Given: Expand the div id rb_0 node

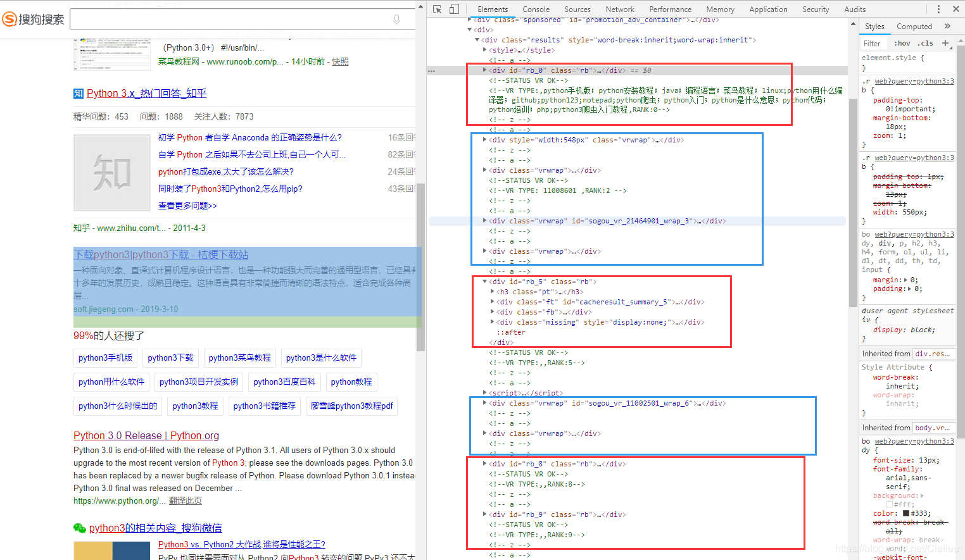Looking at the screenshot, I should pyautogui.click(x=484, y=70).
